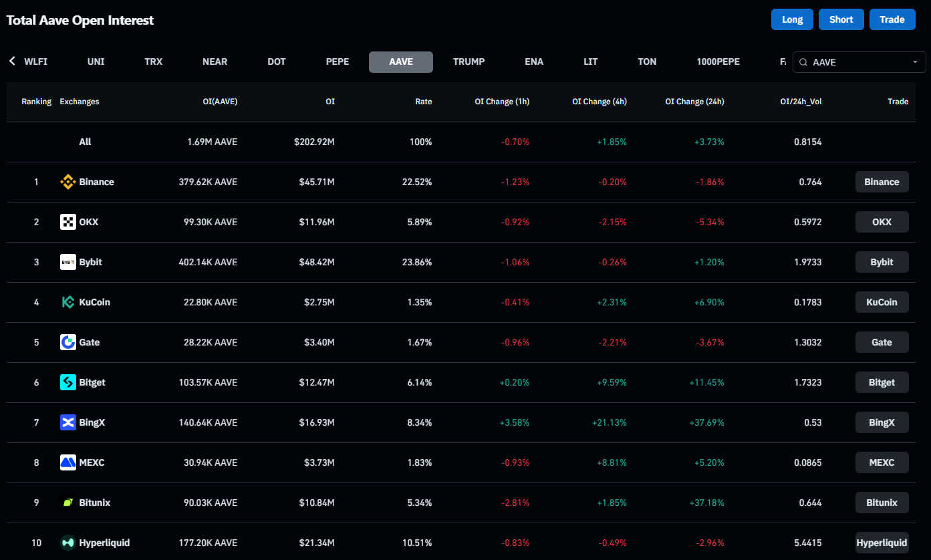Image resolution: width=931 pixels, height=560 pixels.
Task: Open the MEXC trade button
Action: (x=882, y=462)
